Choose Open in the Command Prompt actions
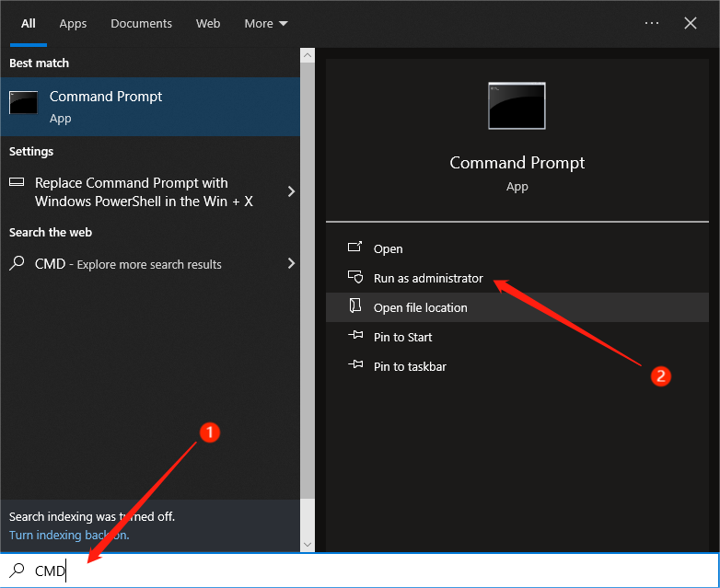The height and width of the screenshot is (588, 720). 517,248
